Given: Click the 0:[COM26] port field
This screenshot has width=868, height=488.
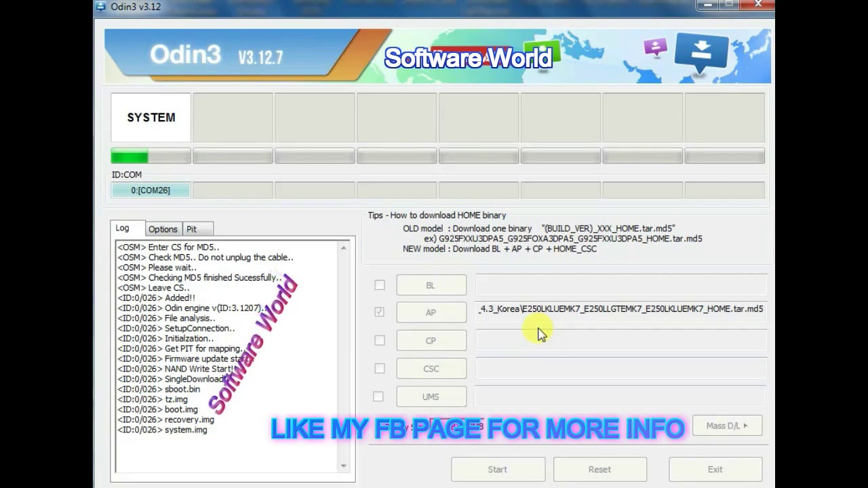Looking at the screenshot, I should (x=151, y=190).
